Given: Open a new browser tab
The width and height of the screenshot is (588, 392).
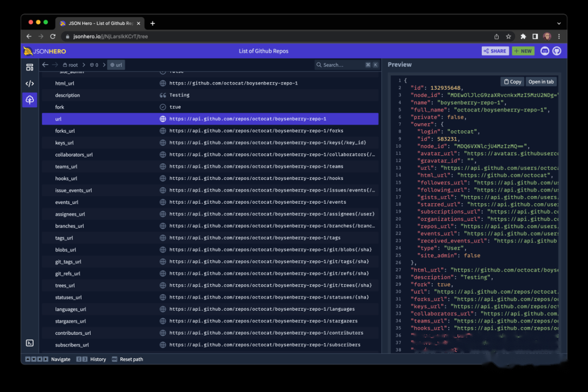Looking at the screenshot, I should click(x=152, y=23).
